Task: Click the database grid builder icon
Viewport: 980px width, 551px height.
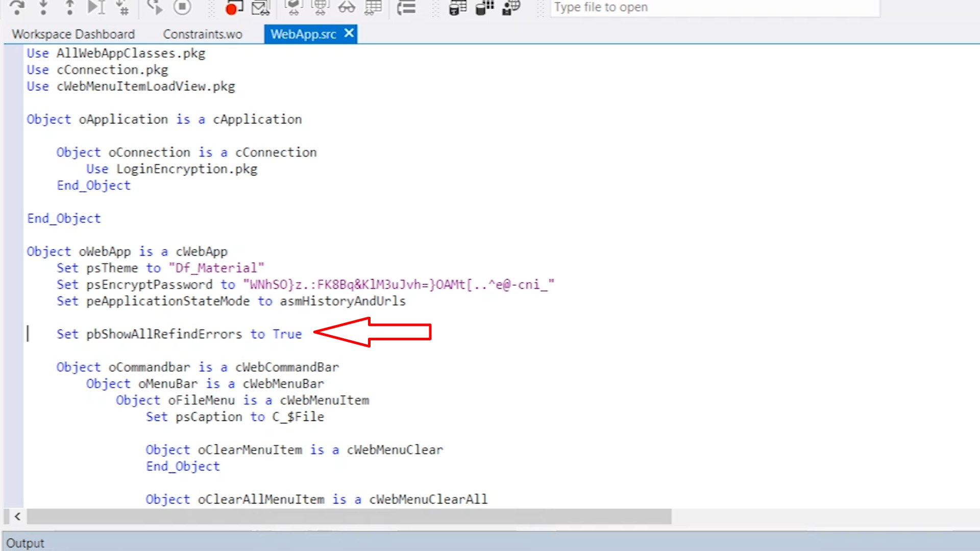Action: 484,7
